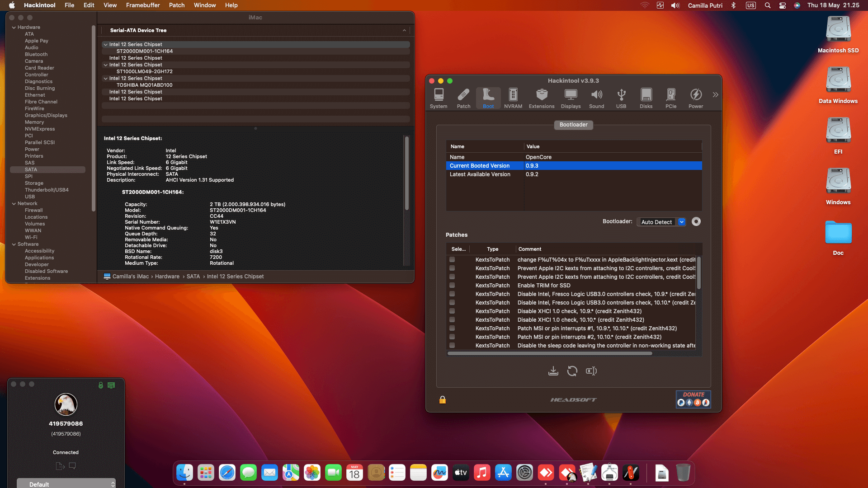
Task: Switch to Displays in Hackintool toolbar
Action: (x=571, y=98)
